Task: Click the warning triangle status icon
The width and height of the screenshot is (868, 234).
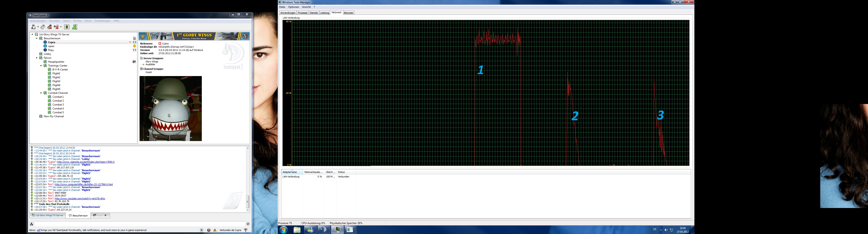Action: [215, 230]
